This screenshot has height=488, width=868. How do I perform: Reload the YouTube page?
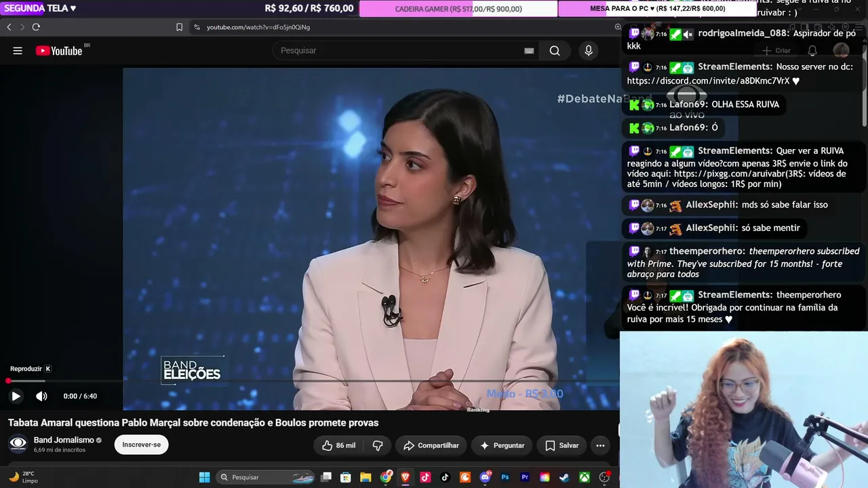click(x=36, y=27)
